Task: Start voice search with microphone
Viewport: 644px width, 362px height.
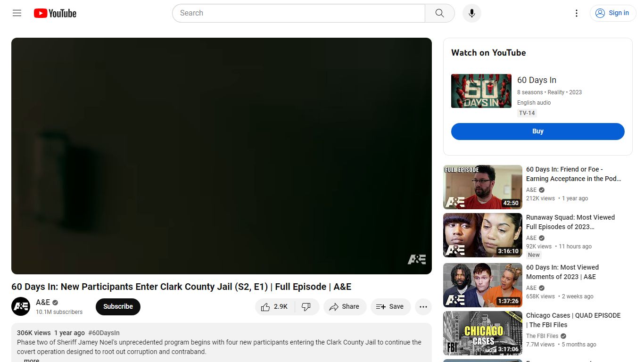Action: (471, 13)
